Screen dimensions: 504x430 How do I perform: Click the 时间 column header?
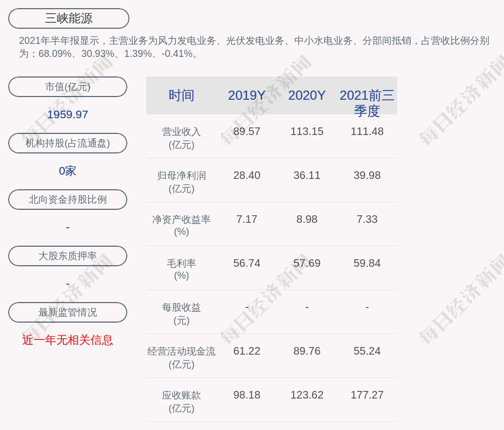(x=182, y=95)
